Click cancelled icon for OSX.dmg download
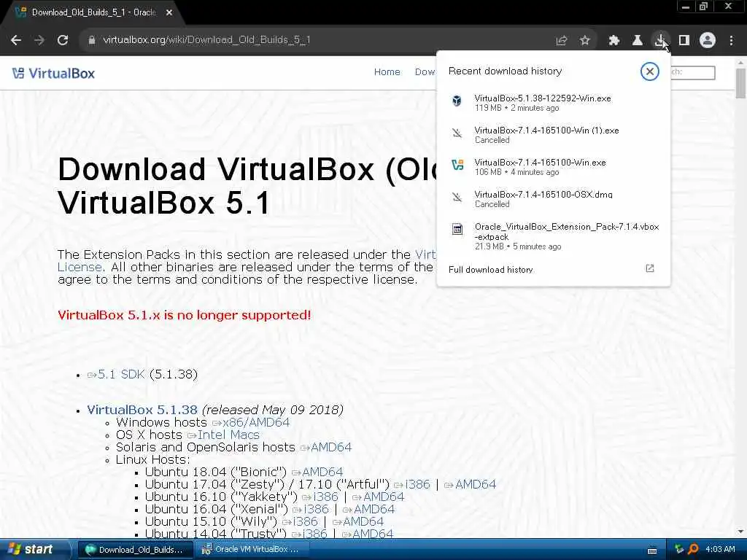 tap(457, 197)
